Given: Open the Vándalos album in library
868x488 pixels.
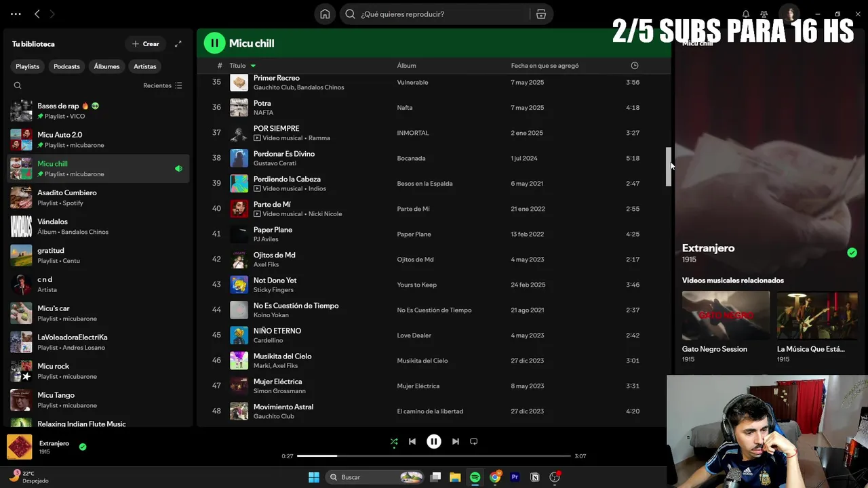Looking at the screenshot, I should pos(99,226).
